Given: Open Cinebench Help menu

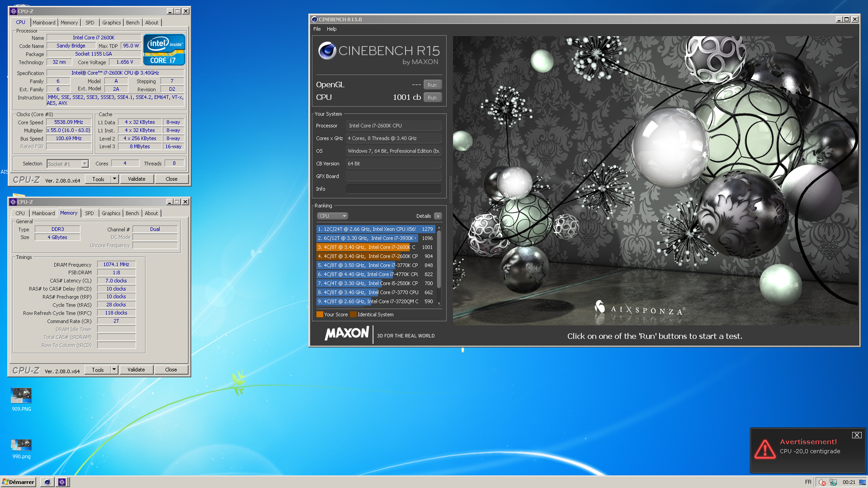Looking at the screenshot, I should click(x=332, y=29).
